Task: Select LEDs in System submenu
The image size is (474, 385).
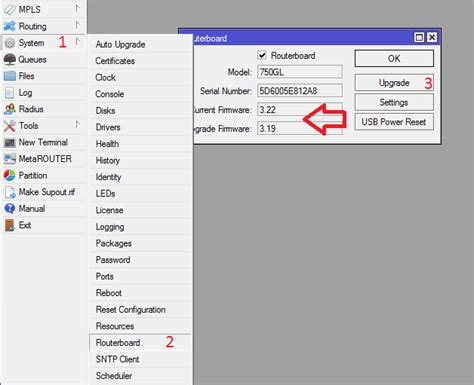Action: (140, 194)
